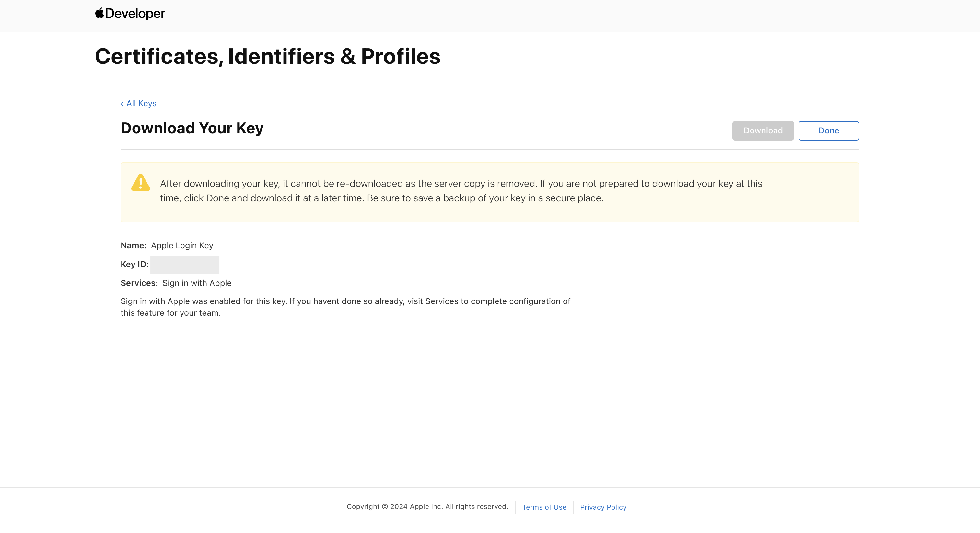The width and height of the screenshot is (980, 533).
Task: Click the Services configuration note paragraph
Action: (345, 307)
